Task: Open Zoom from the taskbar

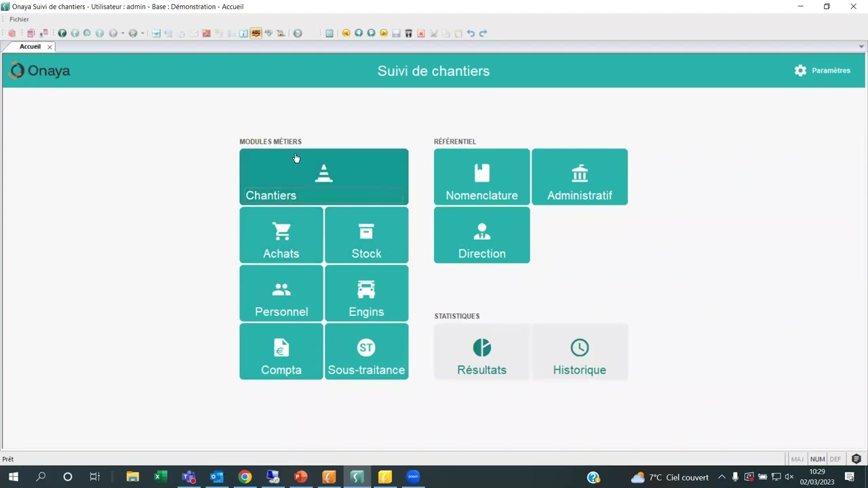Action: coord(413,477)
